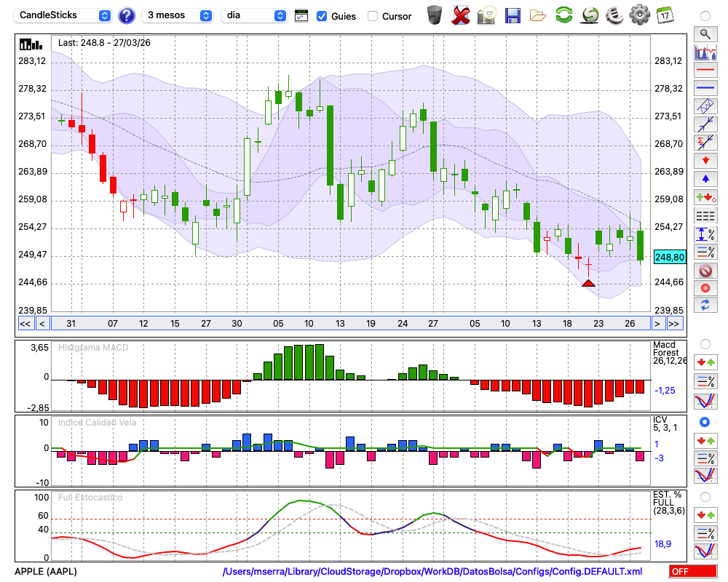Select the radio button beside ICV panel
Screen dimensions: 728x582
point(705,422)
